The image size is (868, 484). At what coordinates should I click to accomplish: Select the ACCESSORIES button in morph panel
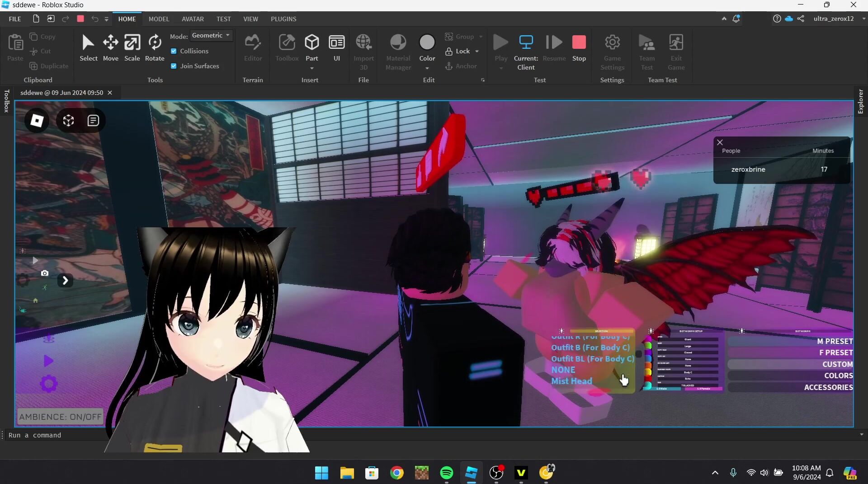click(828, 387)
